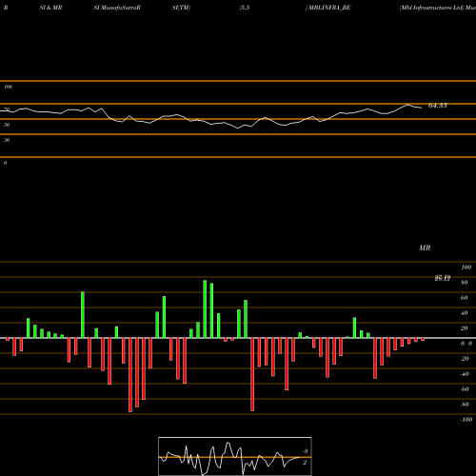Click the tallest green bar in MR histogram
The width and height of the screenshot is (476, 476).
coord(205,309)
